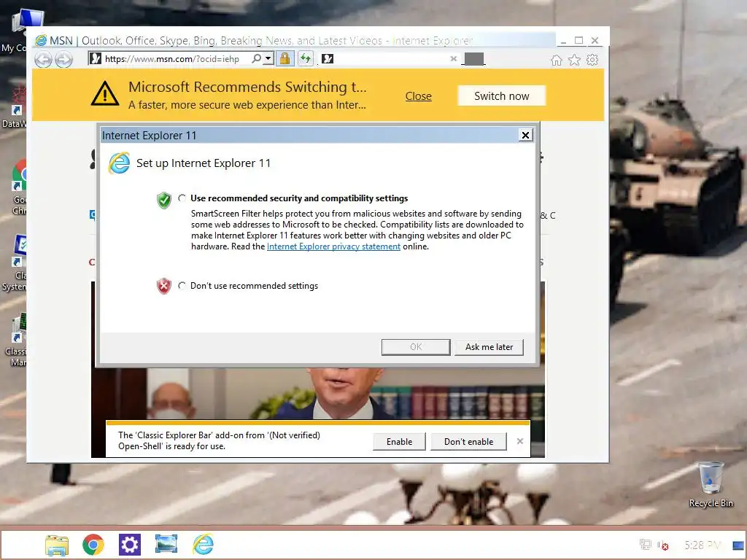Viewport: 747px width, 560px height.
Task: Click the refresh page icon
Action: pos(306,58)
